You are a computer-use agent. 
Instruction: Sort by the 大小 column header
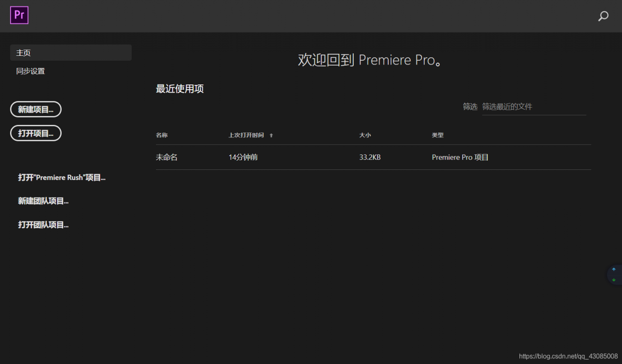tap(365, 135)
